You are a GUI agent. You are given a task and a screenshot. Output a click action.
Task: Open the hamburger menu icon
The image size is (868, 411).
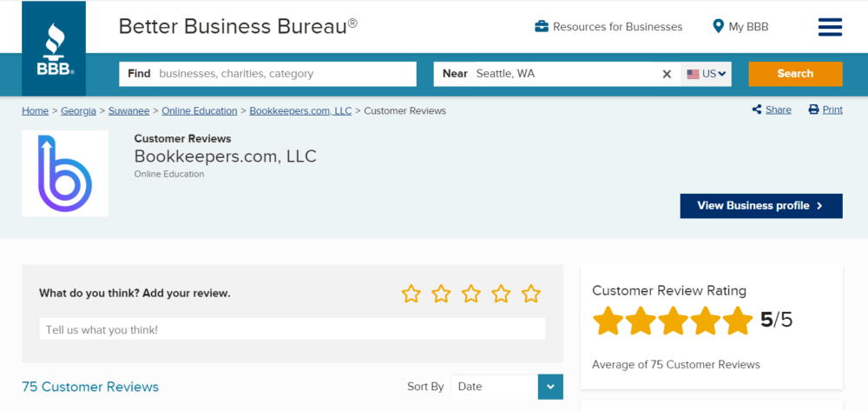point(830,27)
